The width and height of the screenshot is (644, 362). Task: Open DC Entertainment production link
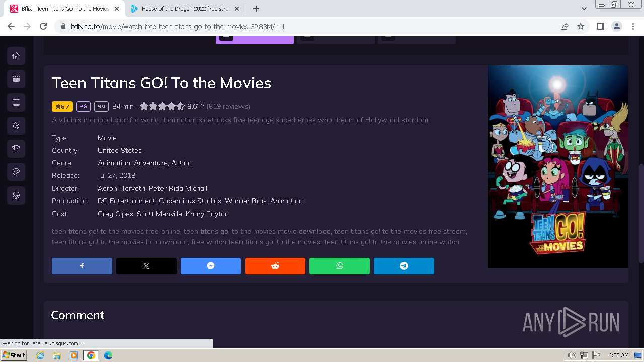point(126,201)
